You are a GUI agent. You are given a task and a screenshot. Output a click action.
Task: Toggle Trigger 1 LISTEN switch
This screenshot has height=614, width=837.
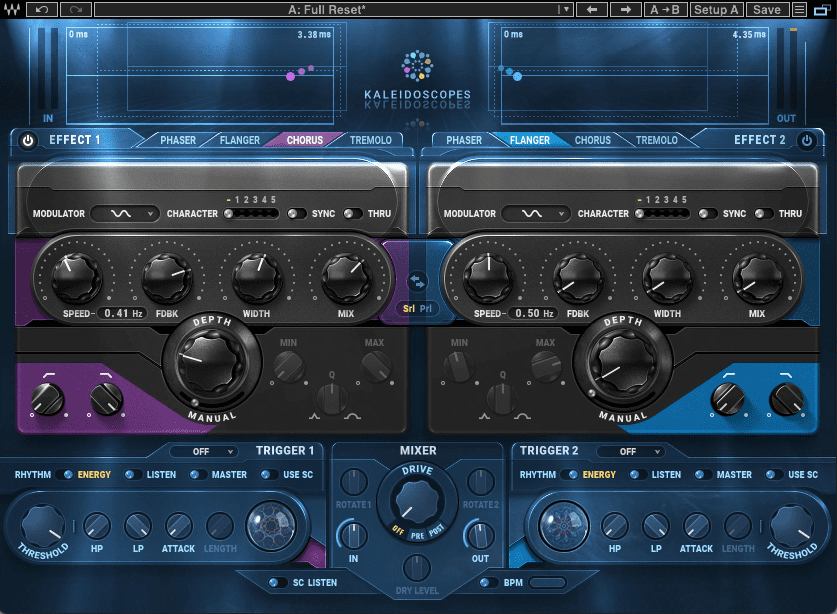(x=133, y=474)
